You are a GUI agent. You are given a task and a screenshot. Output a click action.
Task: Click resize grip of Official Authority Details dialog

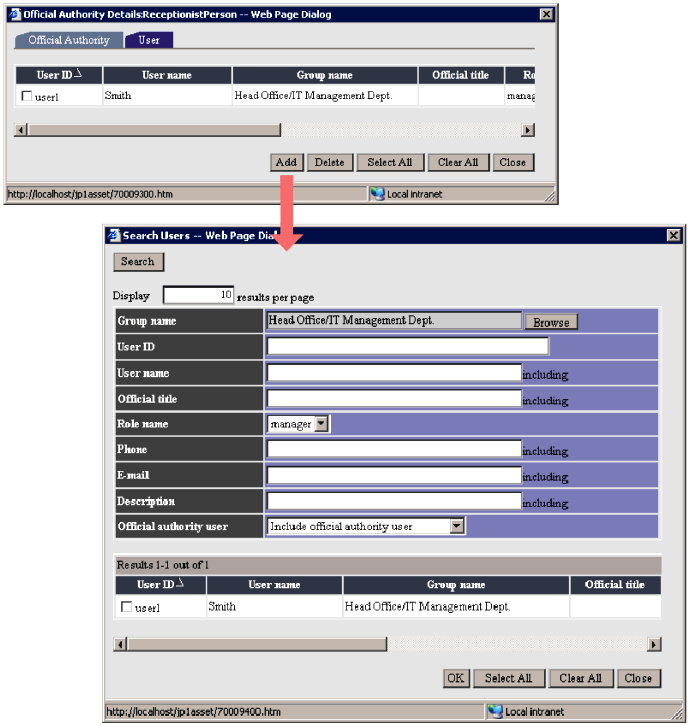pyautogui.click(x=549, y=197)
